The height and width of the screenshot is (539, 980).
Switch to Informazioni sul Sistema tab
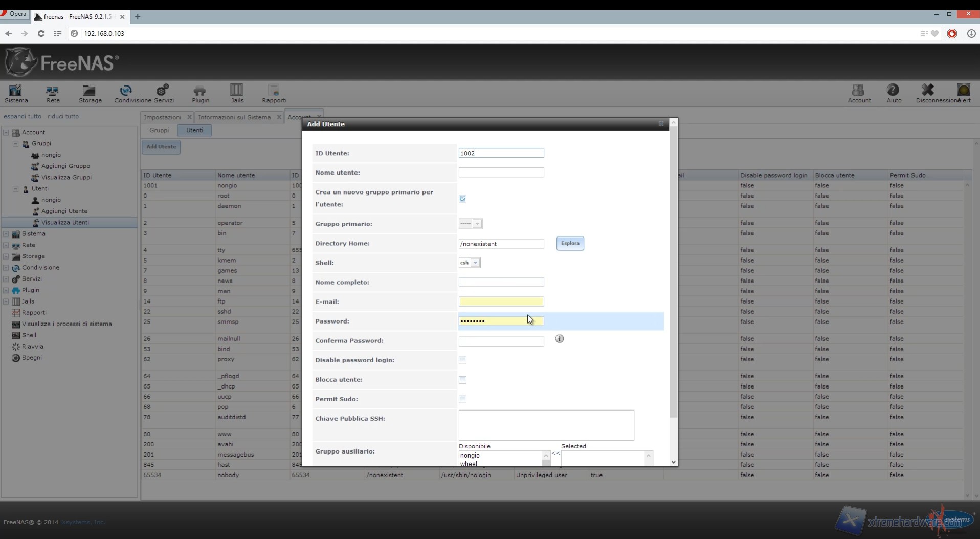[234, 117]
